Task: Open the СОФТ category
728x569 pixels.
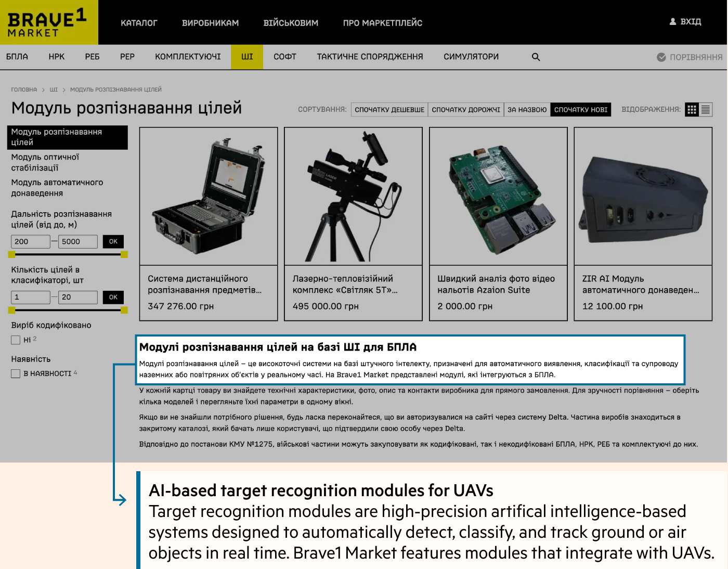Action: pyautogui.click(x=285, y=57)
